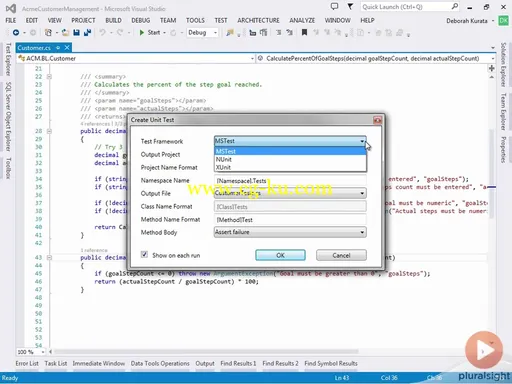Open the Start button dropdown arrow

point(164,33)
